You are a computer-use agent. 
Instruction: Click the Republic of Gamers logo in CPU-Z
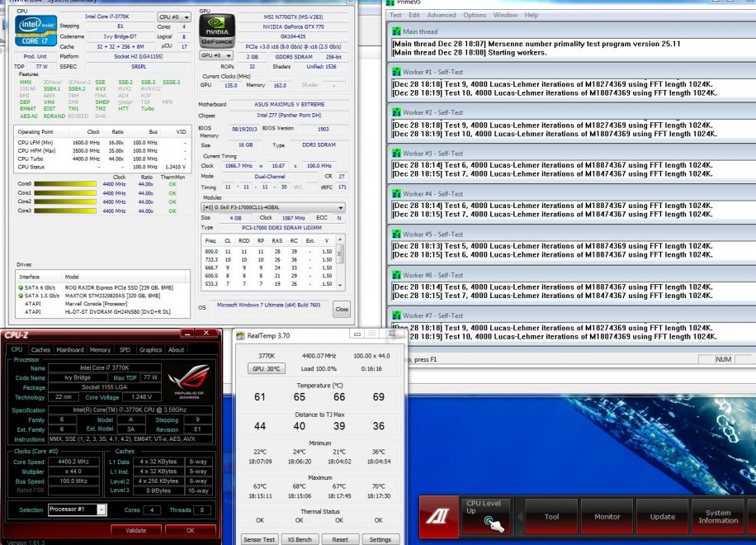click(189, 381)
